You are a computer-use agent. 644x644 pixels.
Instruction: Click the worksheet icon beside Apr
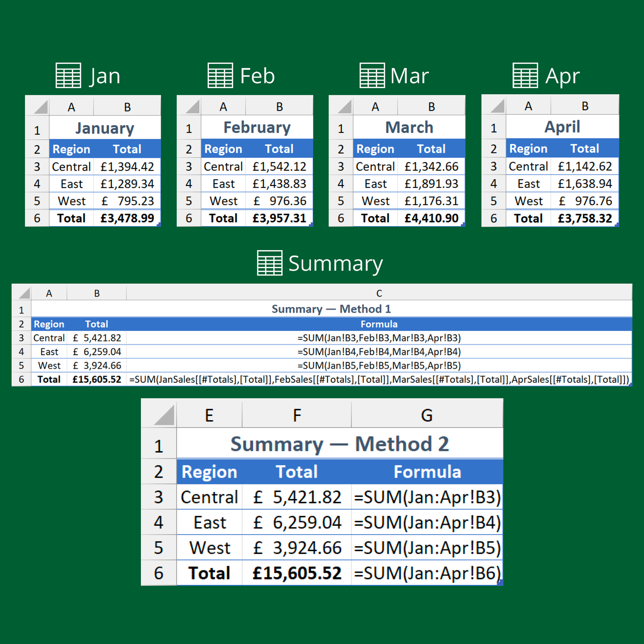(525, 75)
